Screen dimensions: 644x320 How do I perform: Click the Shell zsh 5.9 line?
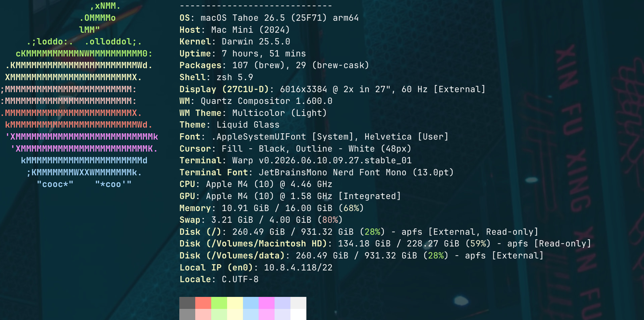click(x=216, y=77)
